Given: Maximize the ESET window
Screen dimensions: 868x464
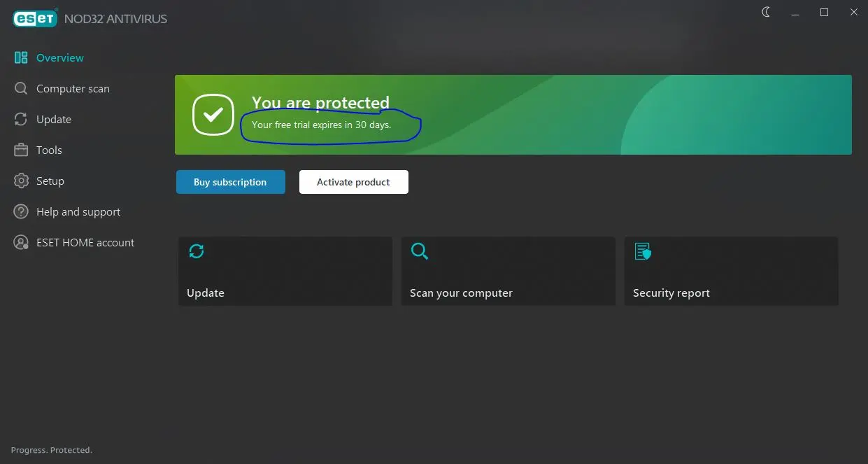Looking at the screenshot, I should click(x=825, y=13).
